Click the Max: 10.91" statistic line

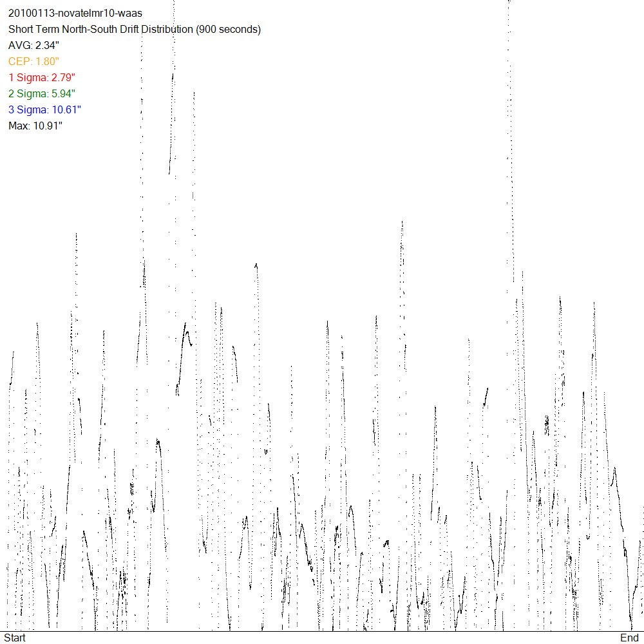pos(35,126)
